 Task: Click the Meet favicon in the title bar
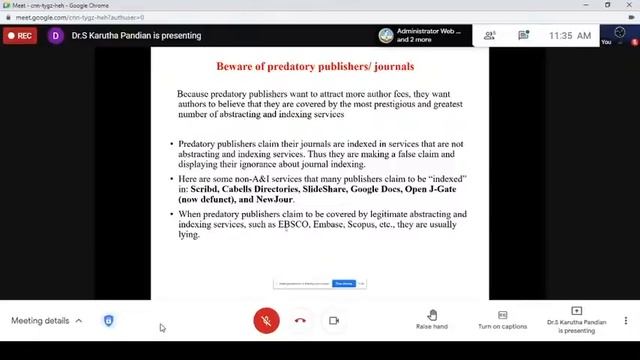pos(6,5)
